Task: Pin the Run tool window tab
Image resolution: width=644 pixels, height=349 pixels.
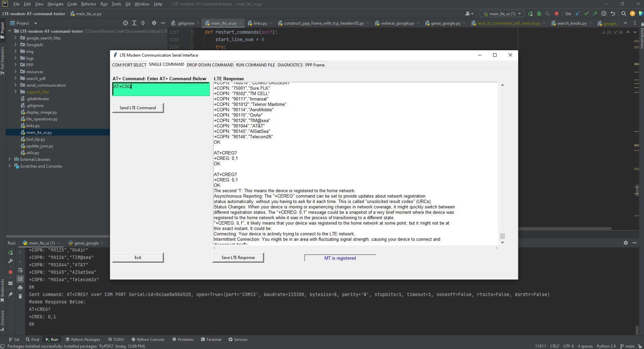Action: pos(10,294)
